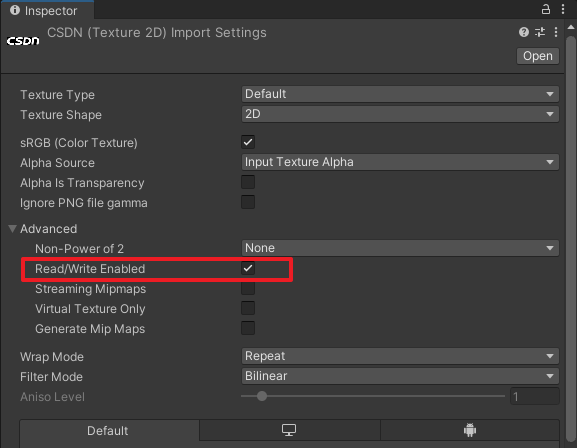Uncheck the sRGB (Color Texture) checkbox
Image resolution: width=577 pixels, height=448 pixels.
coord(248,142)
